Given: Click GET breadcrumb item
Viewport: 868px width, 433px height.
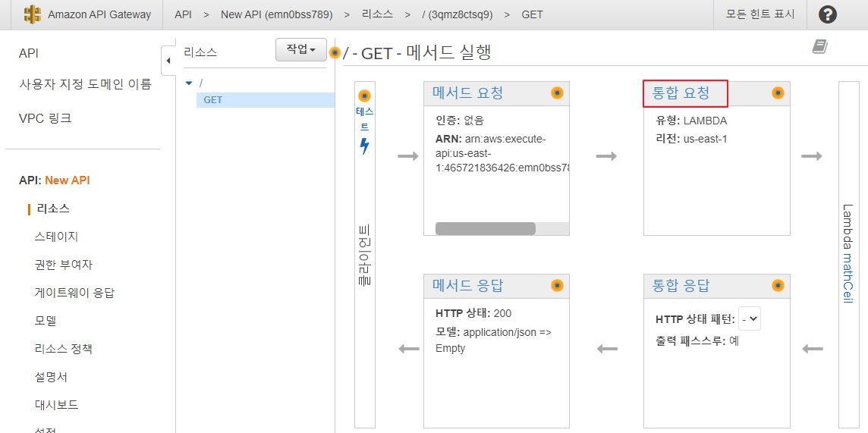Looking at the screenshot, I should point(532,14).
